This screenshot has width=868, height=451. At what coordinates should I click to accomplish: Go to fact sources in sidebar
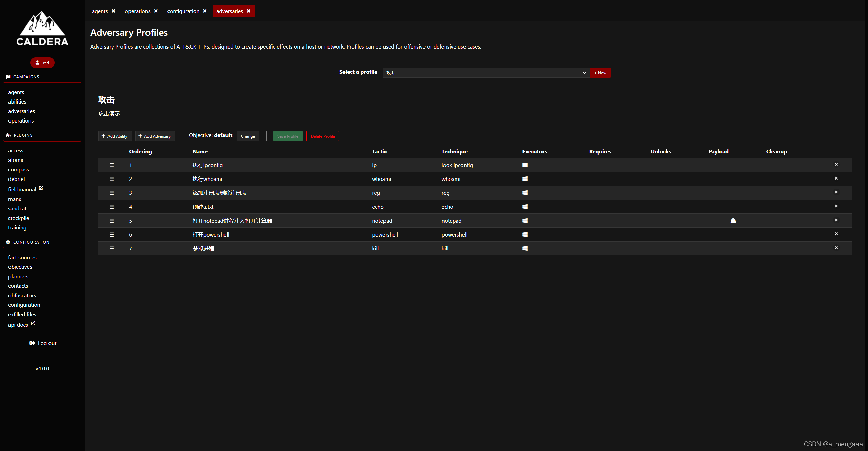point(22,257)
